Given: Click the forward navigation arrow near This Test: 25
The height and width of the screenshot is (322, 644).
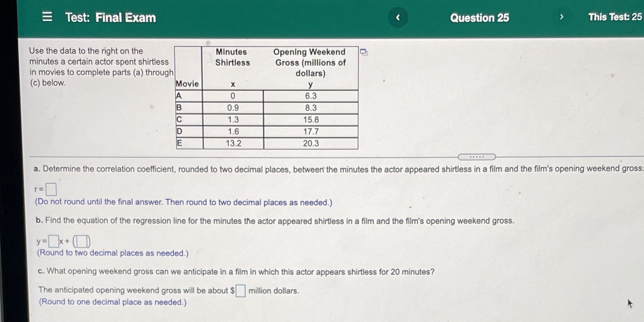Looking at the screenshot, I should coord(562,17).
